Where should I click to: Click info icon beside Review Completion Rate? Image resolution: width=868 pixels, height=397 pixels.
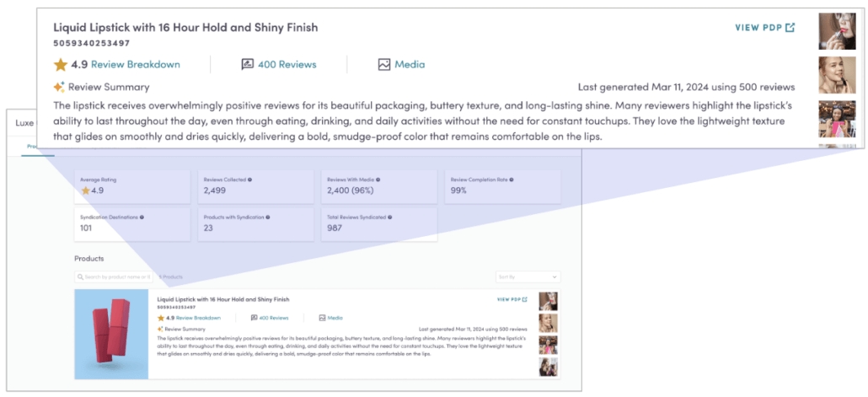pyautogui.click(x=512, y=180)
